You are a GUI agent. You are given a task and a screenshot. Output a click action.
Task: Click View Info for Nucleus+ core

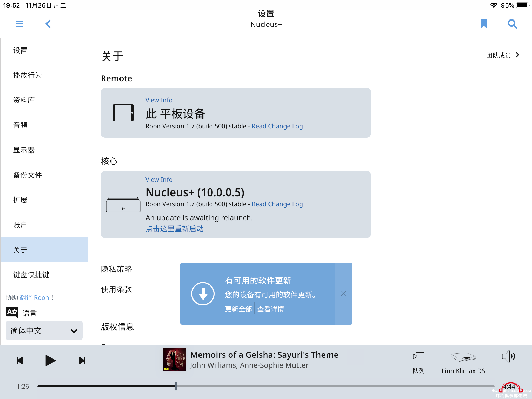(x=159, y=179)
